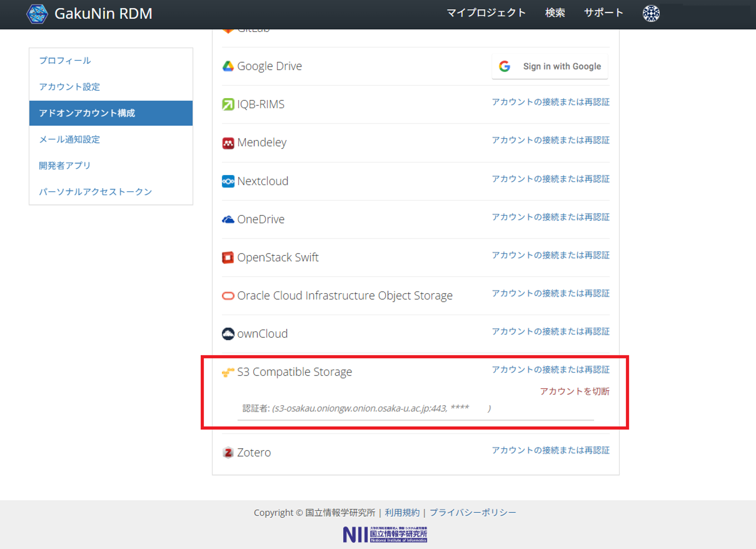Click the Zotero Z icon
756x549 pixels.
pyautogui.click(x=228, y=453)
